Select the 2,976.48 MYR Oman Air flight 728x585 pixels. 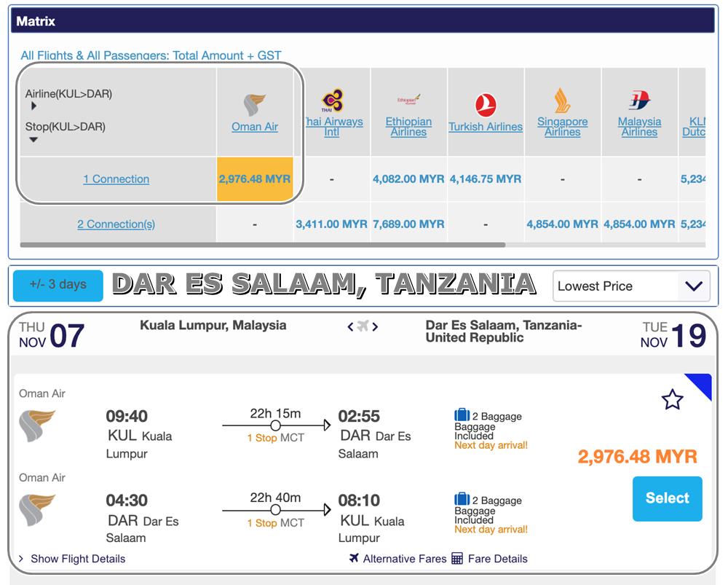[667, 498]
